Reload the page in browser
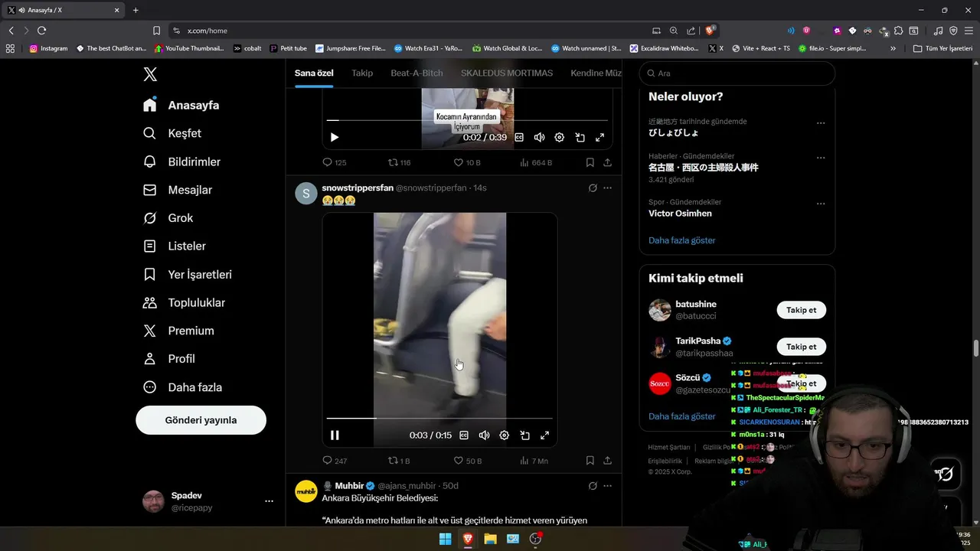Viewport: 980px width, 551px height. click(41, 31)
